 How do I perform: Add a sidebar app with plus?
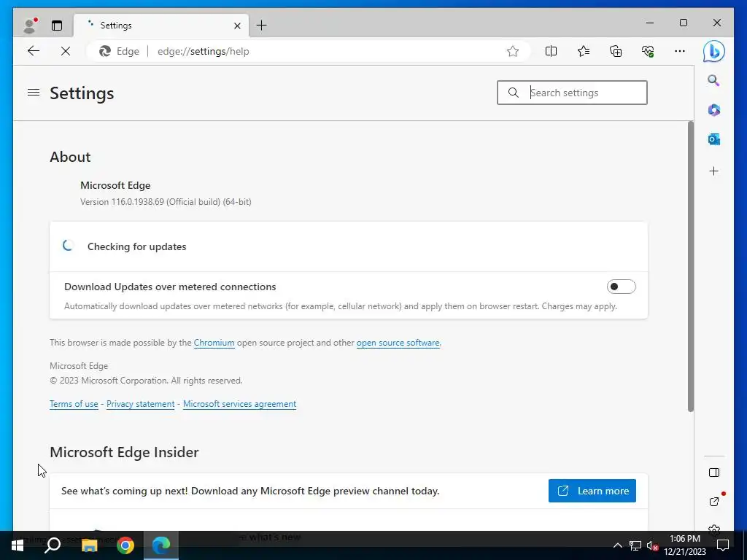point(713,171)
